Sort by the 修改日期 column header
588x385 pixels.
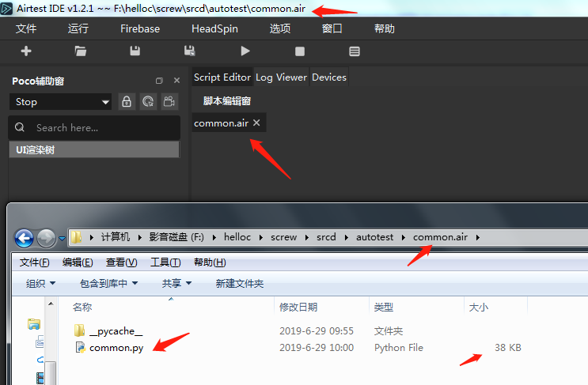[322, 307]
